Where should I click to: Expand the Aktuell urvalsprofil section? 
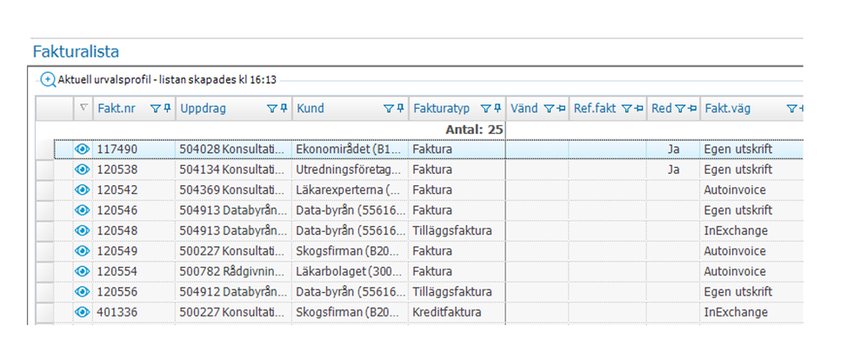click(x=48, y=80)
